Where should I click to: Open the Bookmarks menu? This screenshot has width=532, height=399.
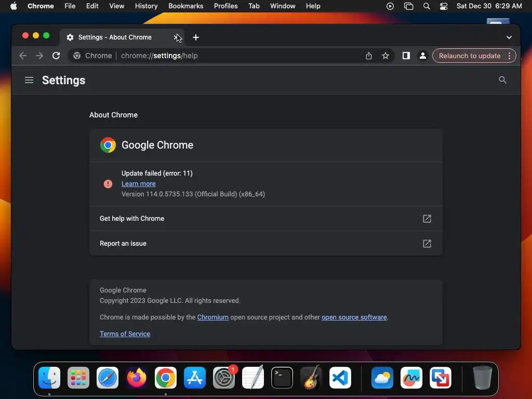tap(185, 6)
